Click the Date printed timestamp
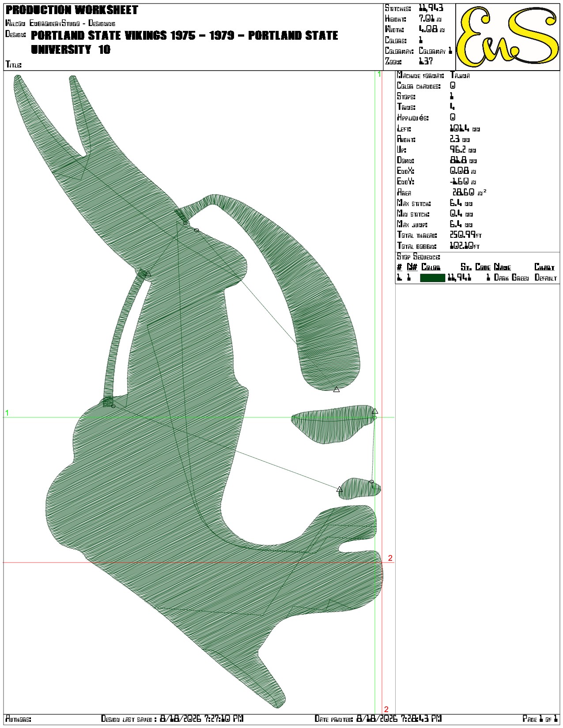Viewport: 563px width, 728px height. tap(399, 719)
